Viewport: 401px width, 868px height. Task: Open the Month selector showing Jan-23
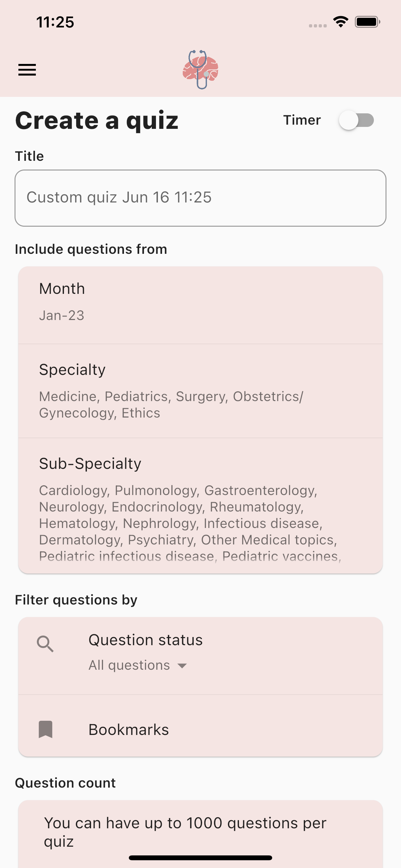tap(200, 305)
